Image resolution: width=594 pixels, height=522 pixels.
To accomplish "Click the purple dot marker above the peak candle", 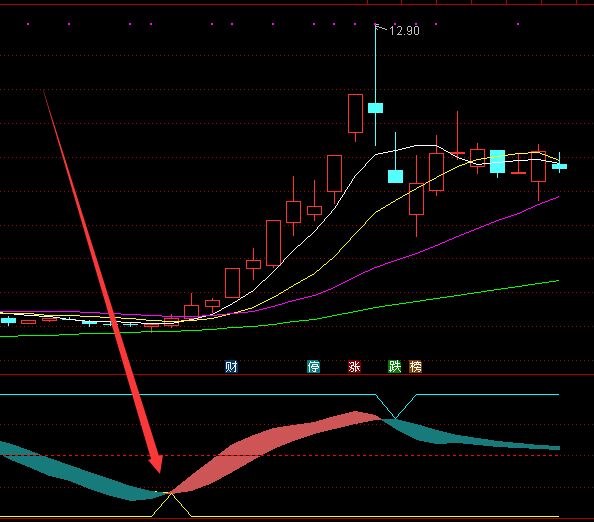I will pyautogui.click(x=375, y=24).
